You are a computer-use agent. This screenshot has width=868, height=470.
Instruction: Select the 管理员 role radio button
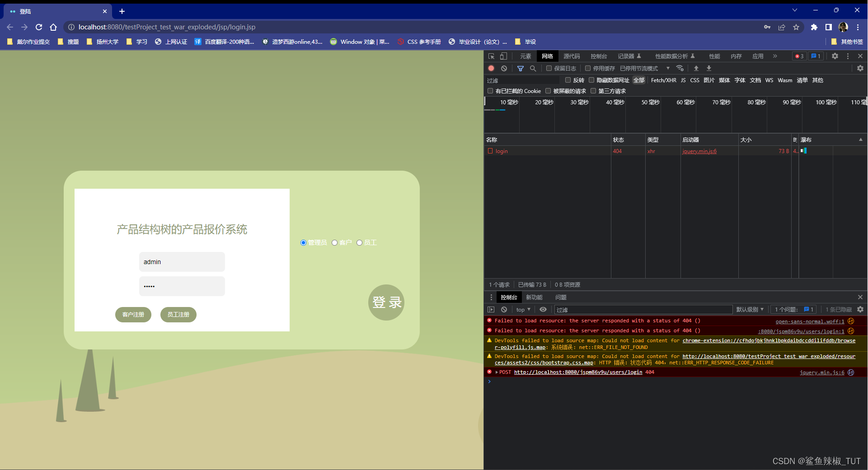303,242
